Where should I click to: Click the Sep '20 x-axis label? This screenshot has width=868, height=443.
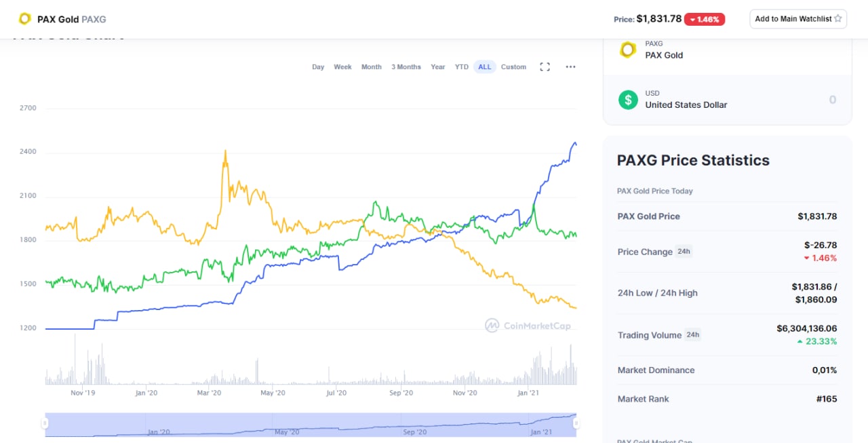401,393
